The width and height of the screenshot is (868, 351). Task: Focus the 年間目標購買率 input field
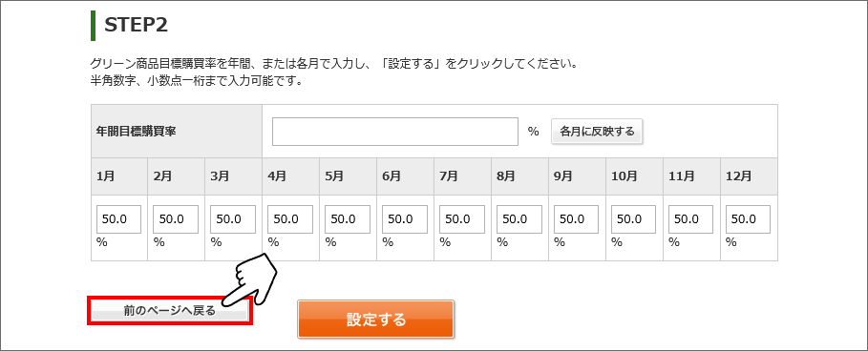(x=395, y=132)
